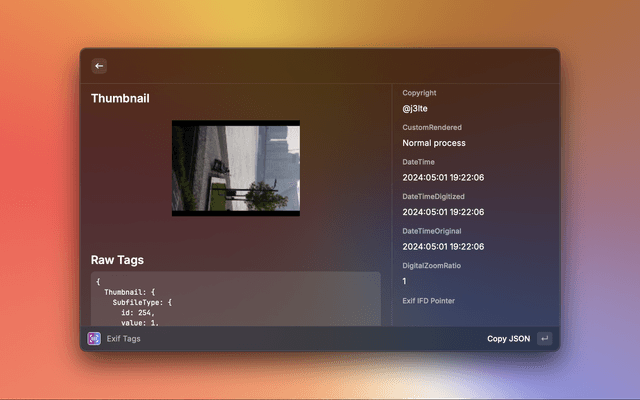Select the DateTimeDigitized timestamp value
640x400 pixels.
pos(443,212)
